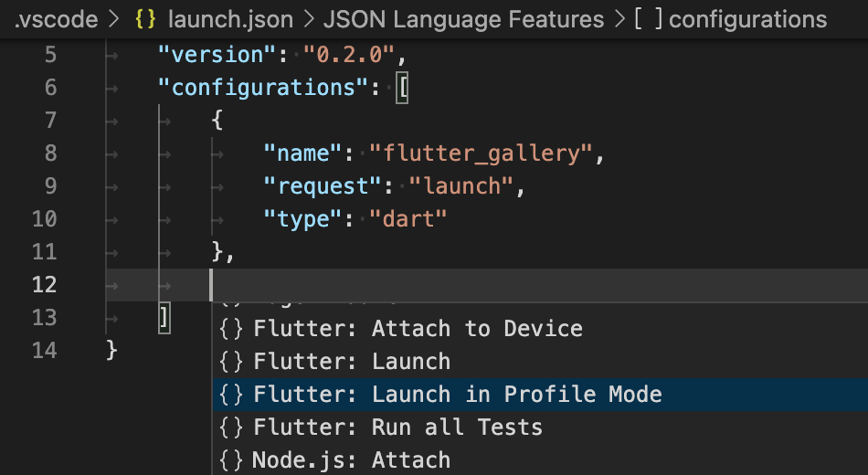Place cursor on empty line 12

487,285
